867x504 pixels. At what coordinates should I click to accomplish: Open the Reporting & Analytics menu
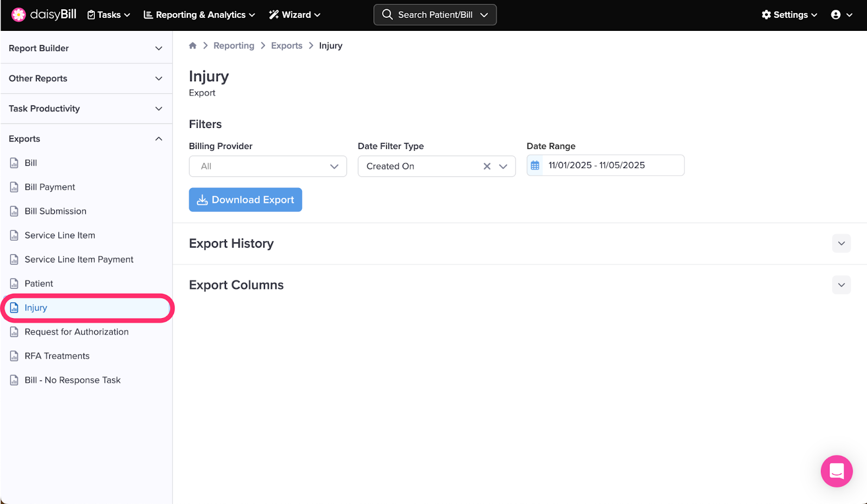tap(199, 15)
